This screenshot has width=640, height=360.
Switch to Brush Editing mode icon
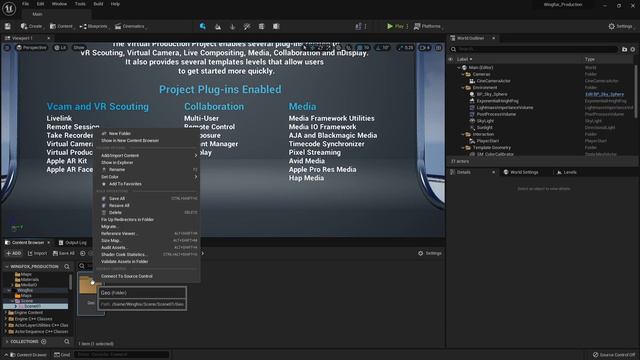276,27
